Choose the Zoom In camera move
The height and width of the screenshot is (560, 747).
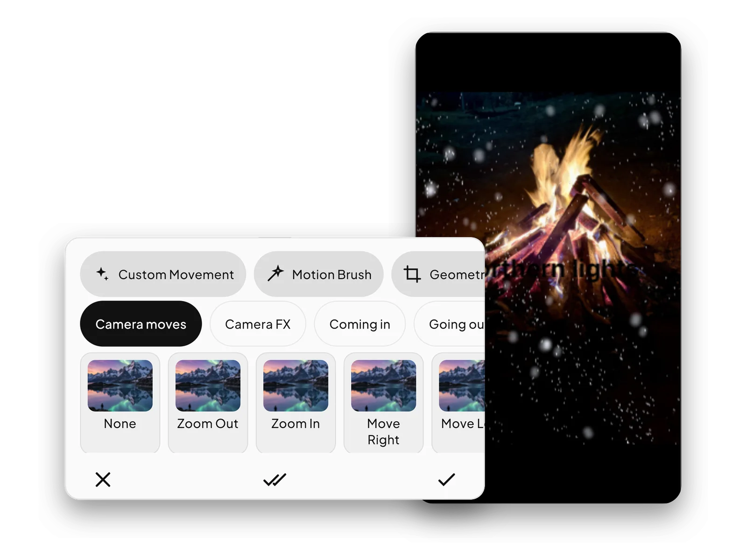pyautogui.click(x=296, y=403)
